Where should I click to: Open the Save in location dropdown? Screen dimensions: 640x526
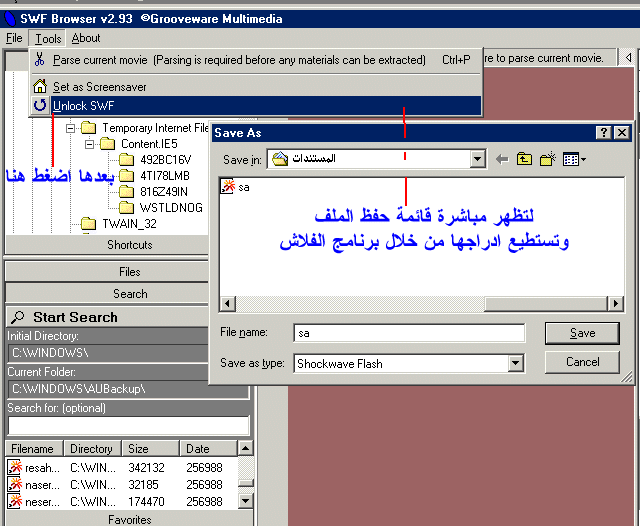477,159
